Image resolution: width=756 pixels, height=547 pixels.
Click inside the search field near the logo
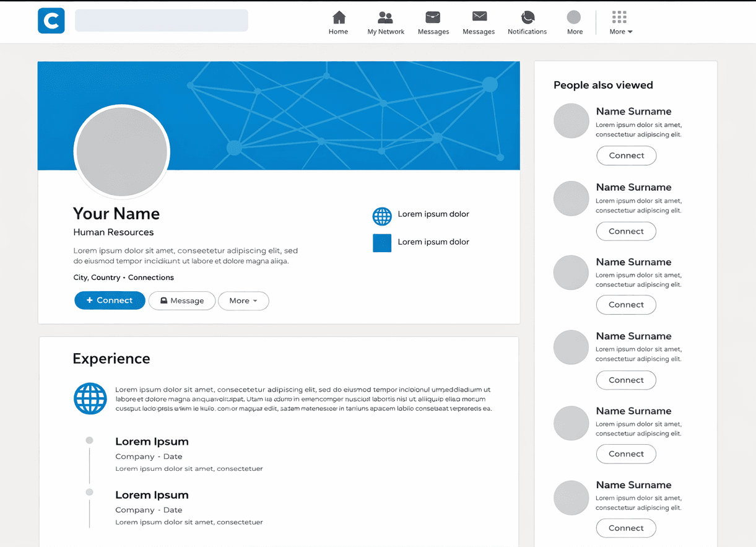(161, 20)
